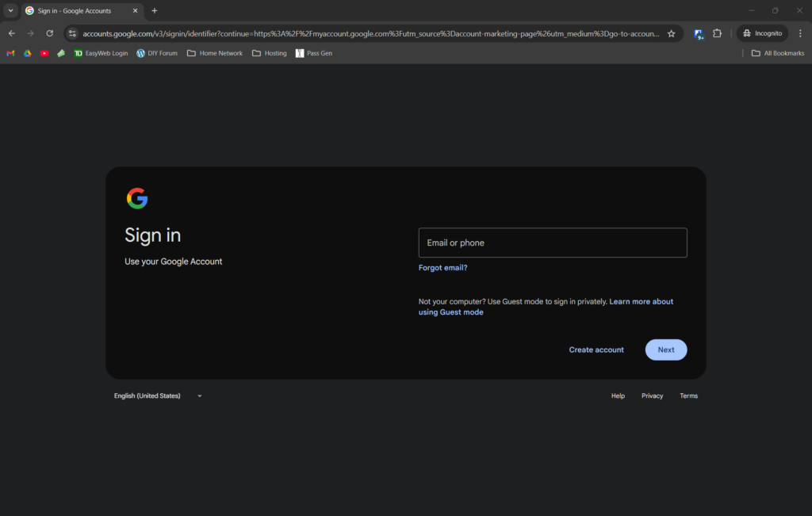Image resolution: width=812 pixels, height=516 pixels.
Task: Reload the current page
Action: point(50,33)
